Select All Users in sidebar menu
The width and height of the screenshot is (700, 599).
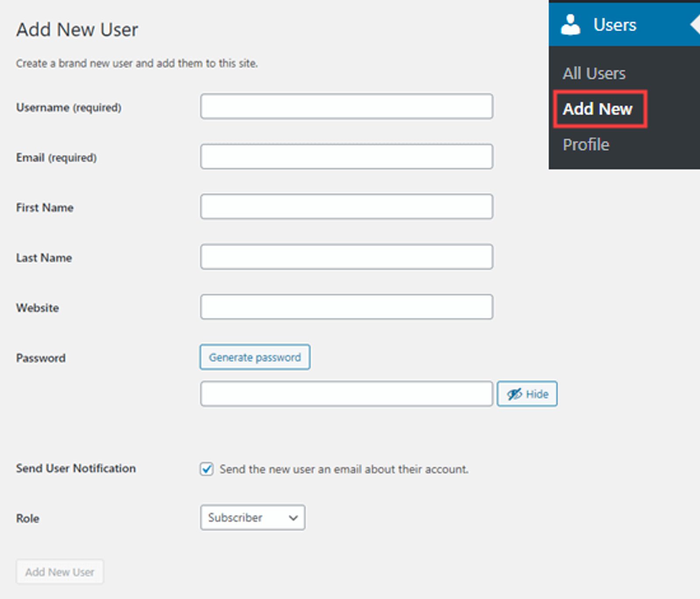pyautogui.click(x=594, y=73)
